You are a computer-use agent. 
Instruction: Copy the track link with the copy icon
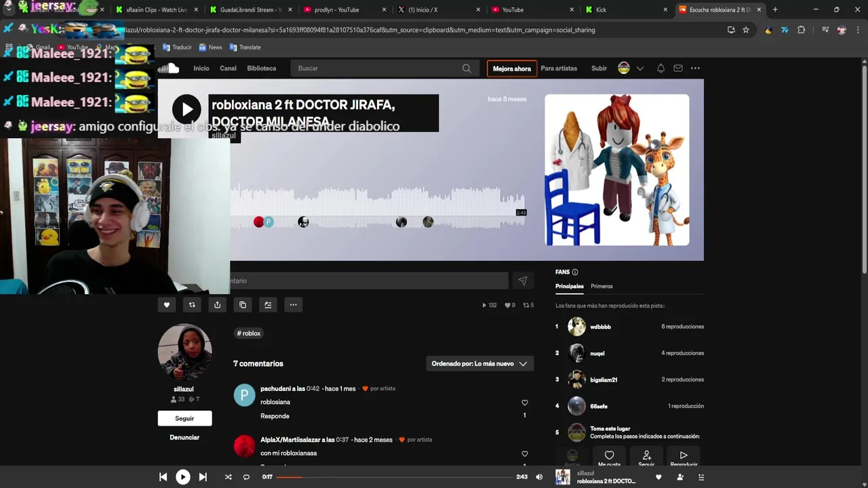pyautogui.click(x=243, y=305)
